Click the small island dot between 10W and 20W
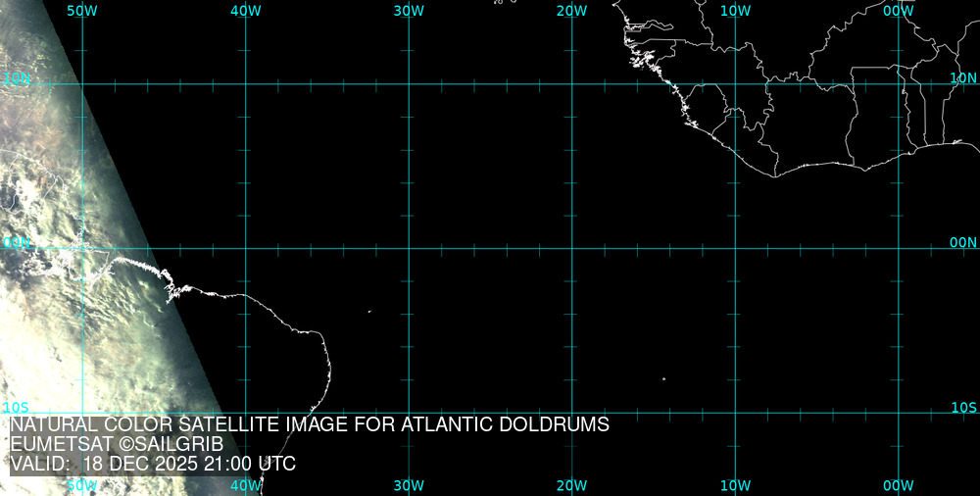Viewport: 980px width, 496px height. tap(663, 378)
